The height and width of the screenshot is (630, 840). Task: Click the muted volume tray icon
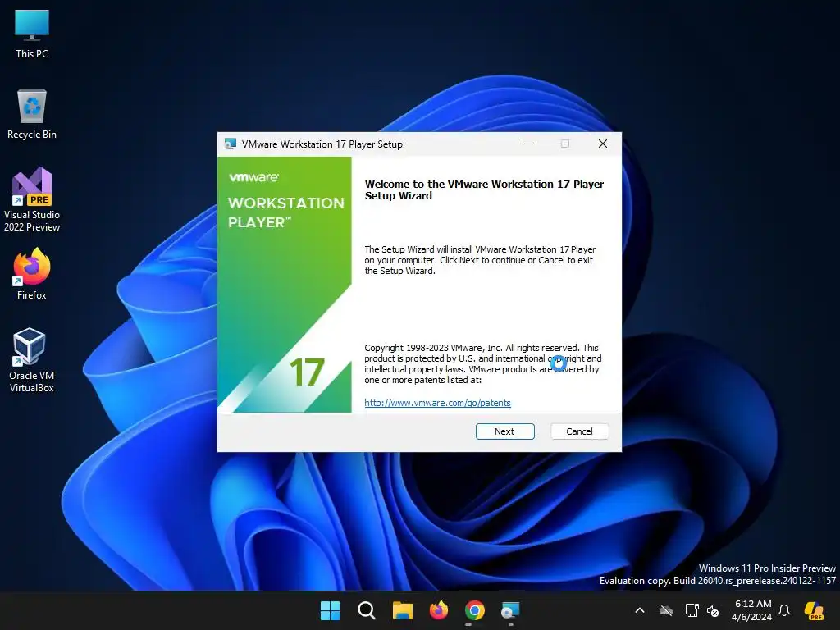(713, 610)
